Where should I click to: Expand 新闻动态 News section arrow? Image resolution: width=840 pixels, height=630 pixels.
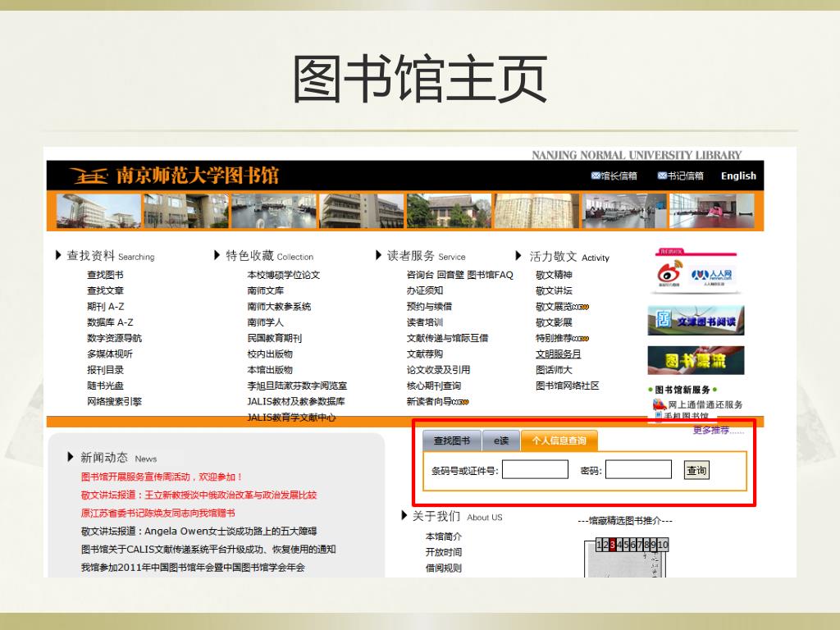point(71,457)
